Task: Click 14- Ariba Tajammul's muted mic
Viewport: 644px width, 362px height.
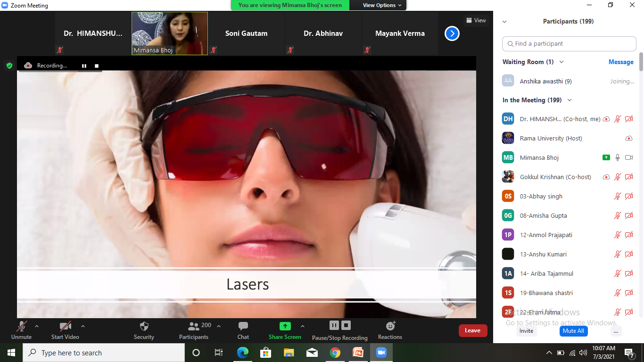Action: [x=618, y=274]
